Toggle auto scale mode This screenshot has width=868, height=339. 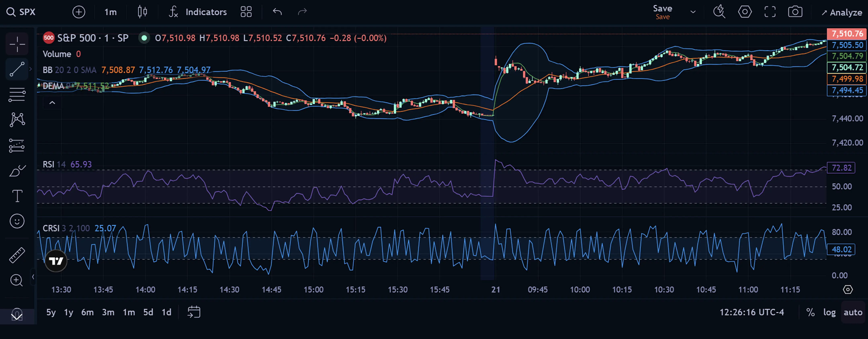(853, 312)
